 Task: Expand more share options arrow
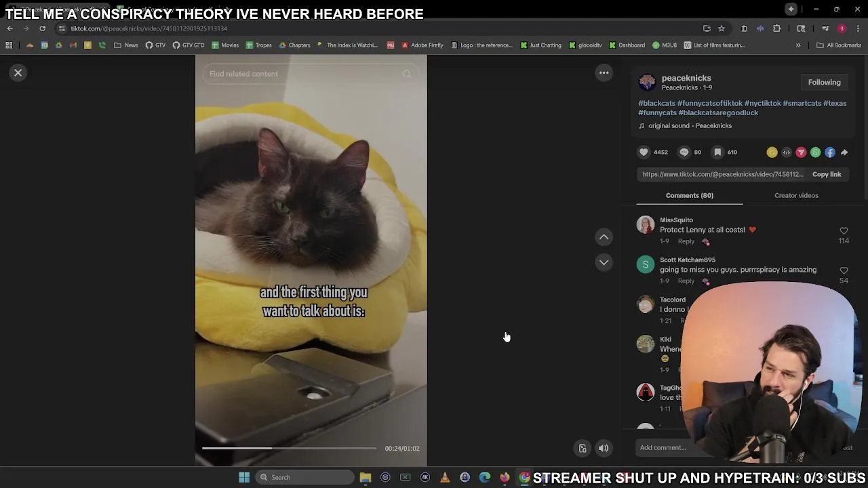pyautogui.click(x=844, y=152)
